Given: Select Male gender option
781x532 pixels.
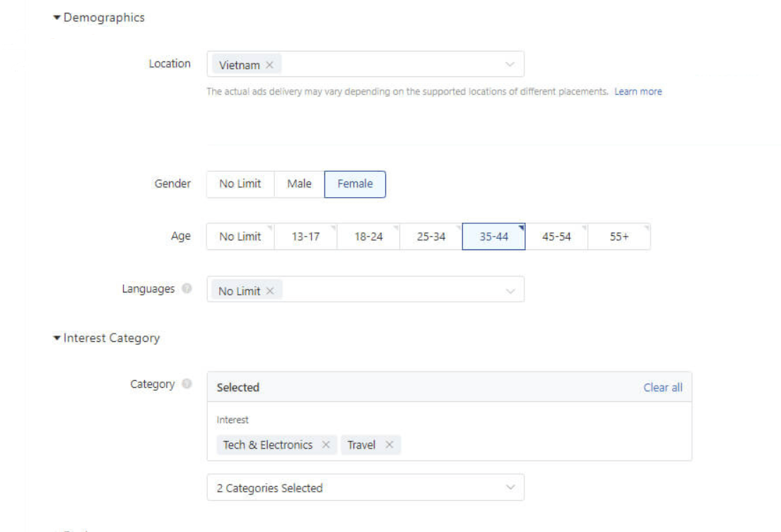Looking at the screenshot, I should pyautogui.click(x=299, y=184).
